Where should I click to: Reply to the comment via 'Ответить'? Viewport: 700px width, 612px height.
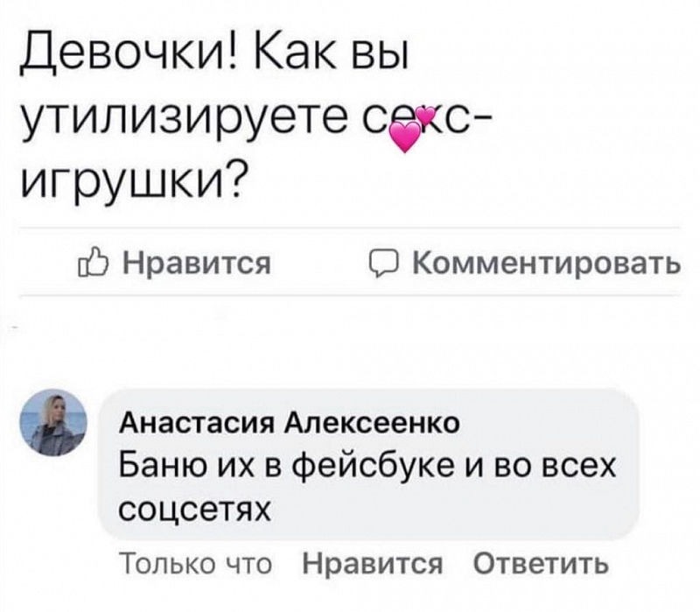tap(541, 563)
